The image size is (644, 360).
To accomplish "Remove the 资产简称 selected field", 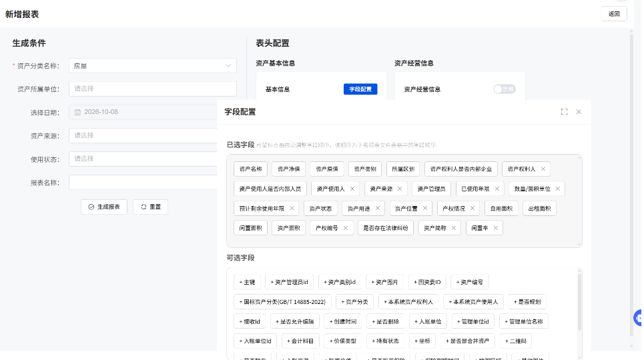I will point(454,228).
